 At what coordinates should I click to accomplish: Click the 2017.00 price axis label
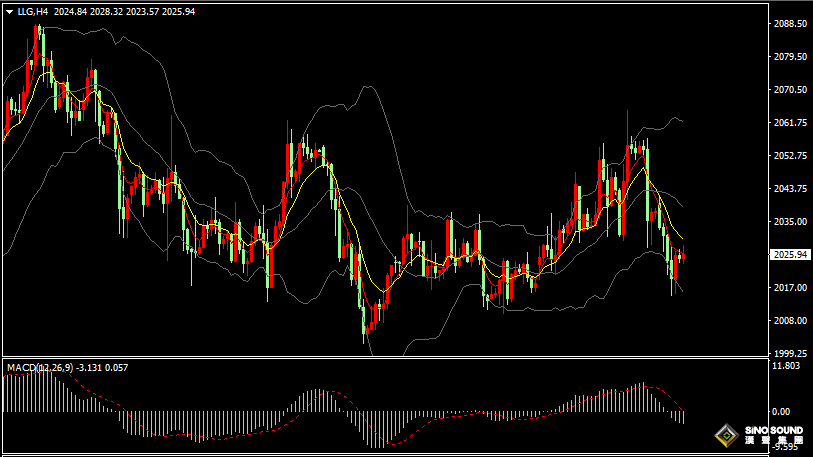(791, 288)
